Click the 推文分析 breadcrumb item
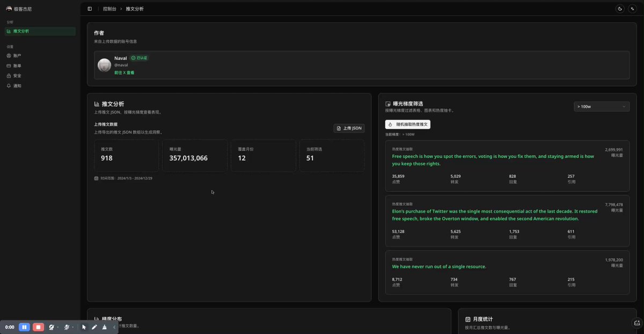This screenshot has height=334, width=644. (x=135, y=9)
